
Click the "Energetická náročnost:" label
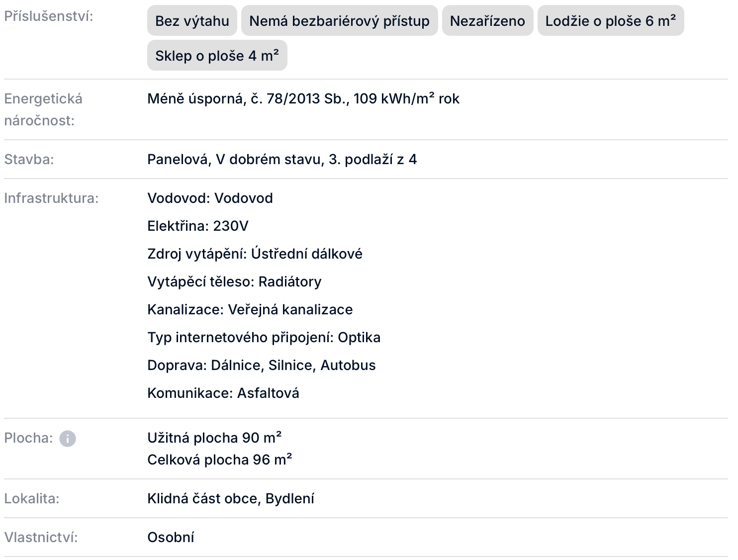pyautogui.click(x=43, y=109)
